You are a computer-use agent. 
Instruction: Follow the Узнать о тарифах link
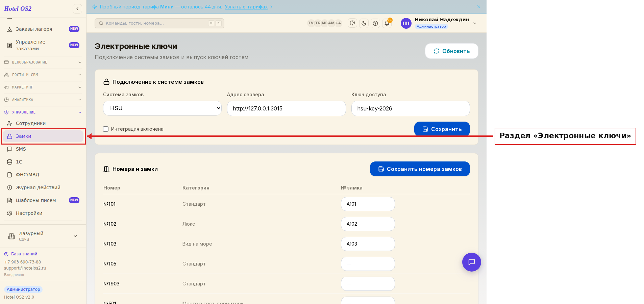click(246, 7)
